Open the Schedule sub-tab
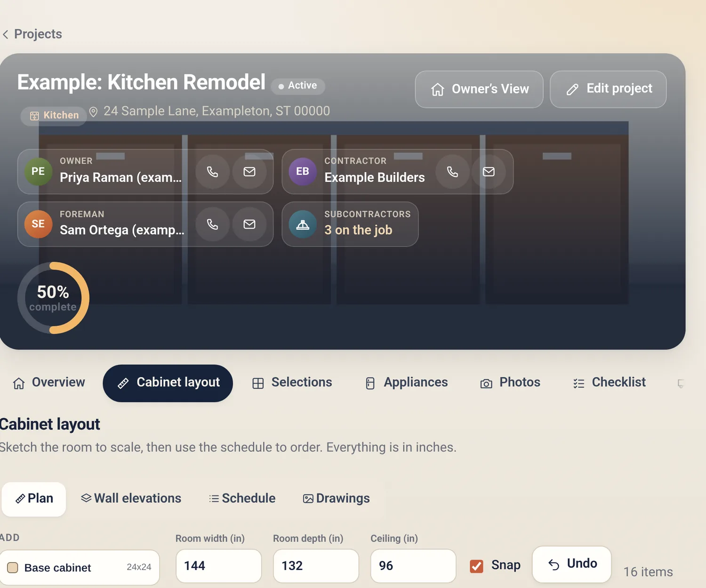706x588 pixels. coord(242,499)
